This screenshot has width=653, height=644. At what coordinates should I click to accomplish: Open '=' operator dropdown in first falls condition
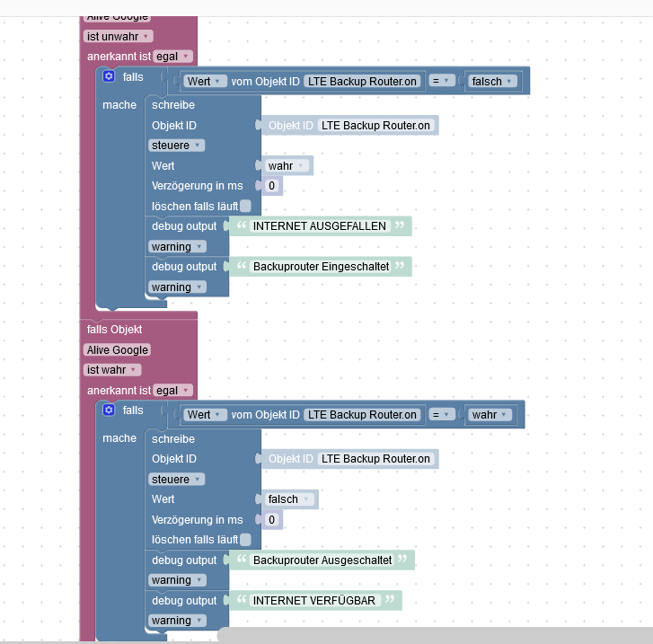coord(442,81)
